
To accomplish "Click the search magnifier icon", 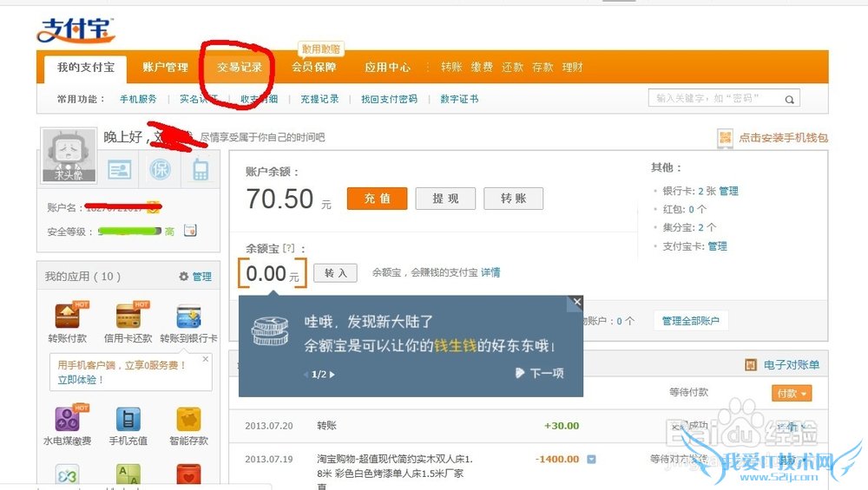I will coord(790,99).
